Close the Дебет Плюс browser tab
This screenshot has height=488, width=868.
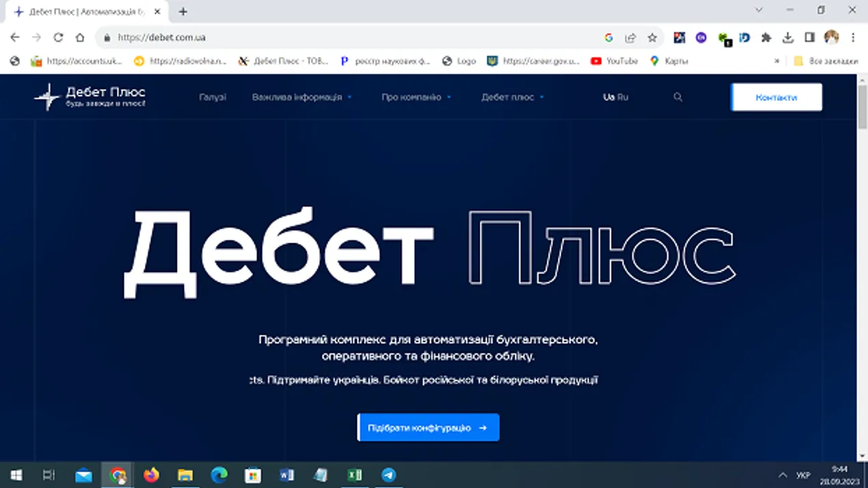point(157,12)
